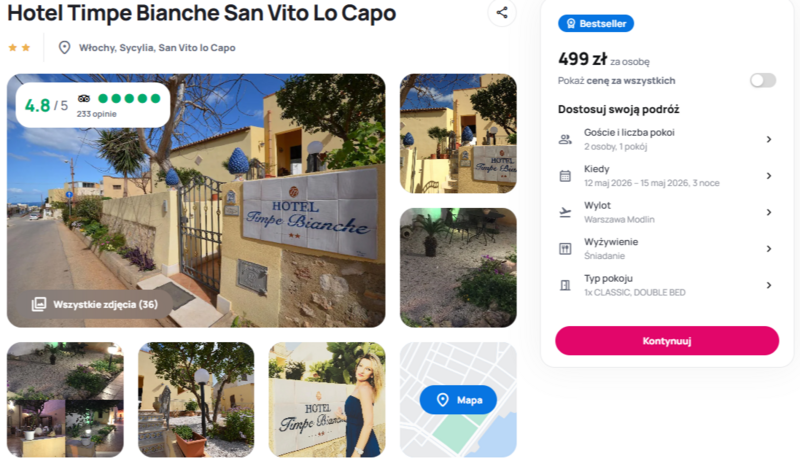The width and height of the screenshot is (800, 464).
Task: Click the share icon near hotel title
Action: (x=502, y=13)
